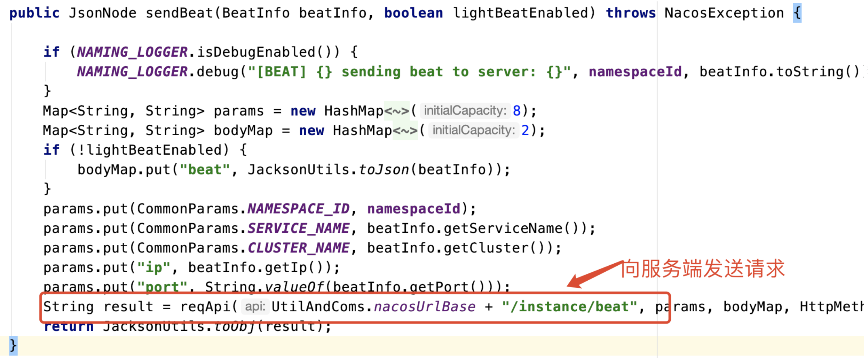Click the toJson method call

click(x=384, y=170)
